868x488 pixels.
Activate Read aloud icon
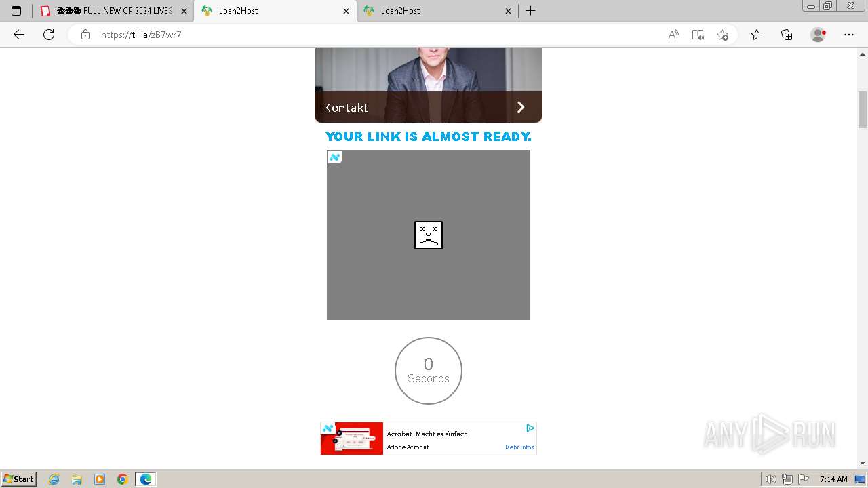point(673,35)
